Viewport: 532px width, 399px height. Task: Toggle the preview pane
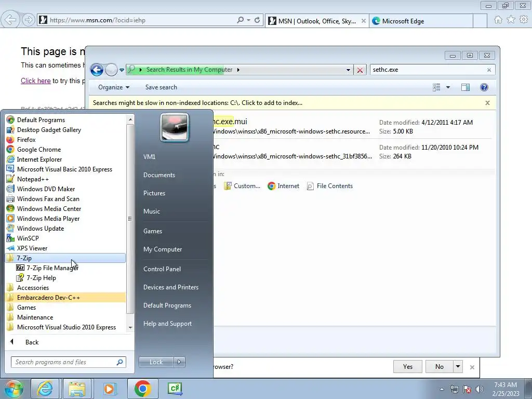(x=465, y=87)
